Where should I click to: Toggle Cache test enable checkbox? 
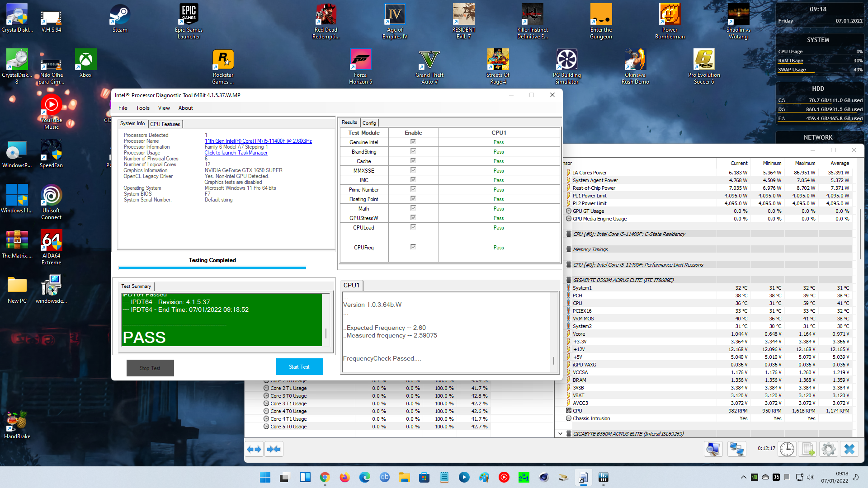(413, 160)
